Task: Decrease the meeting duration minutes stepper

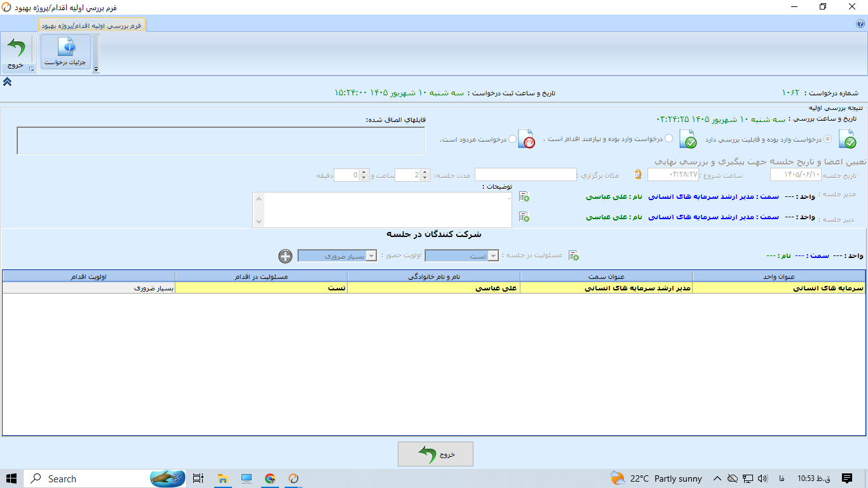Action: pyautogui.click(x=363, y=178)
